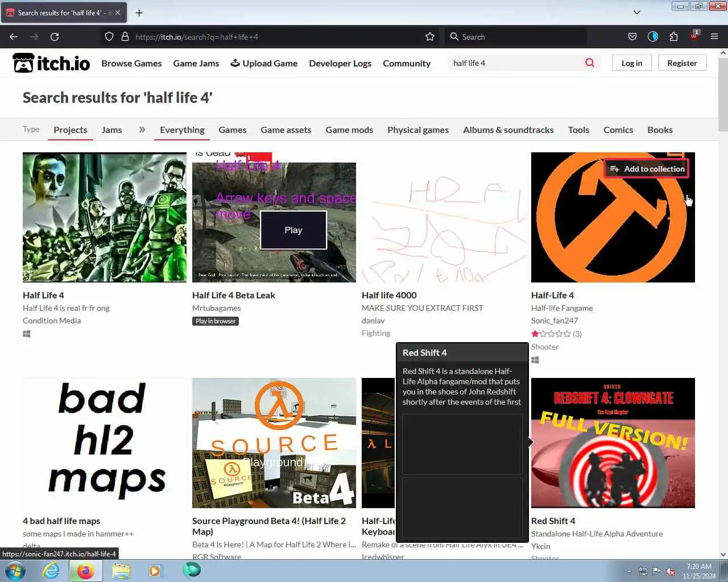Click Firefox icon in taskbar
Screen dimensions: 728x582
pyautogui.click(x=85, y=571)
